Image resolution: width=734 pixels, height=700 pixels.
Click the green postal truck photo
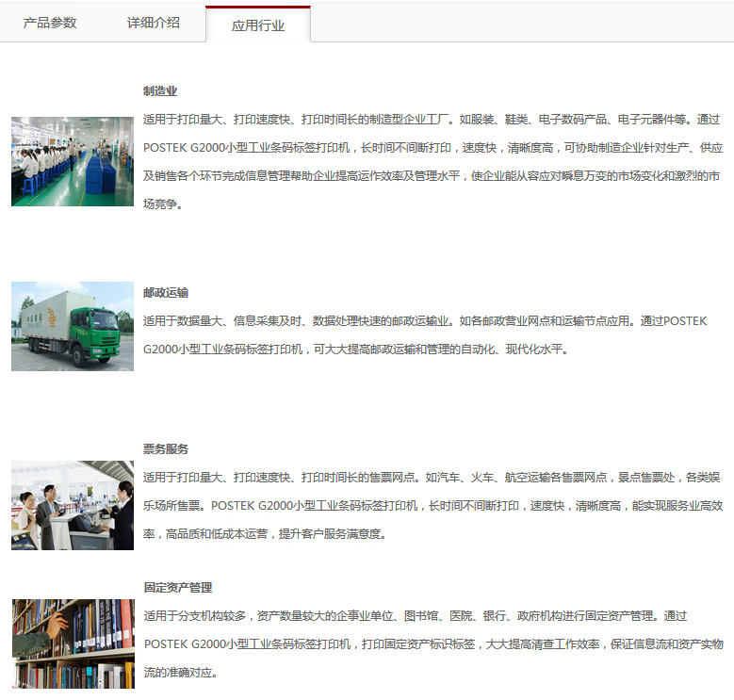pyautogui.click(x=73, y=326)
